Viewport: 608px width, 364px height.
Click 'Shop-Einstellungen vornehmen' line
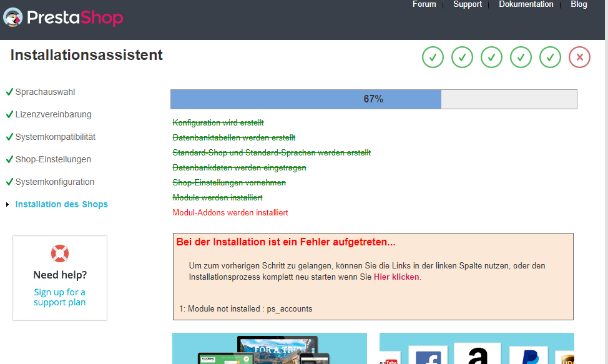[x=229, y=182]
